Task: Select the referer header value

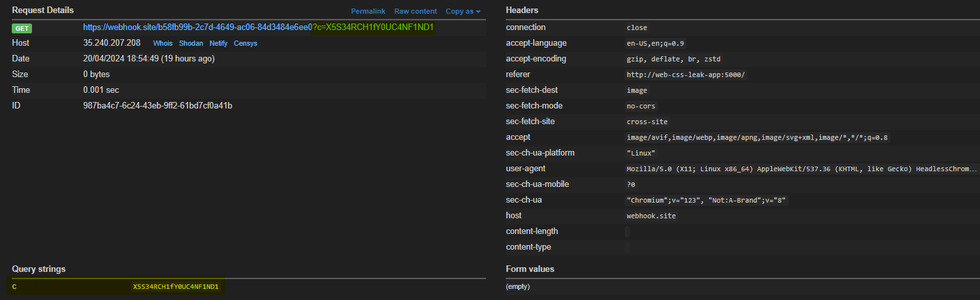Action: pos(686,75)
